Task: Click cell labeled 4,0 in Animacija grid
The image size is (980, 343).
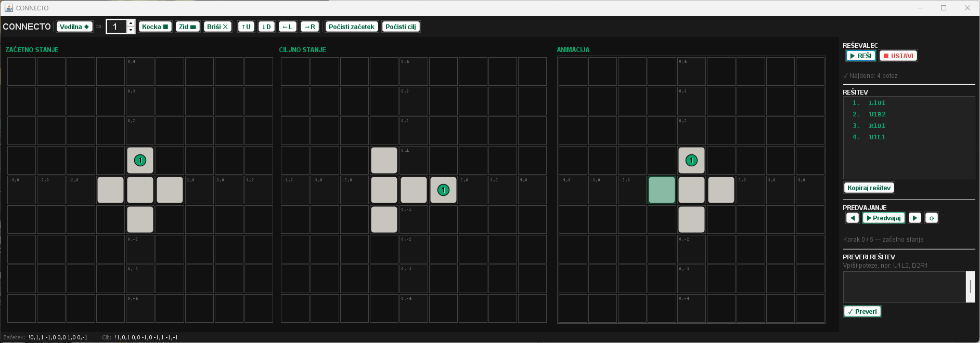Action: click(x=810, y=190)
